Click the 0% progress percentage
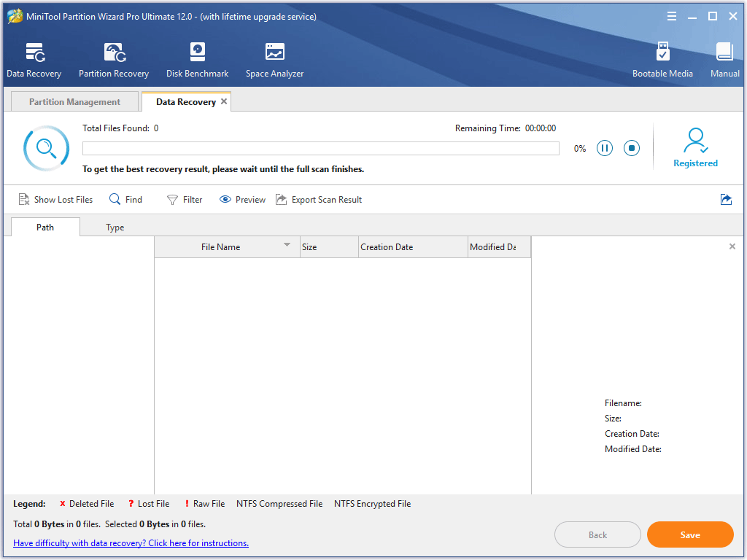This screenshot has width=747, height=560. [580, 149]
